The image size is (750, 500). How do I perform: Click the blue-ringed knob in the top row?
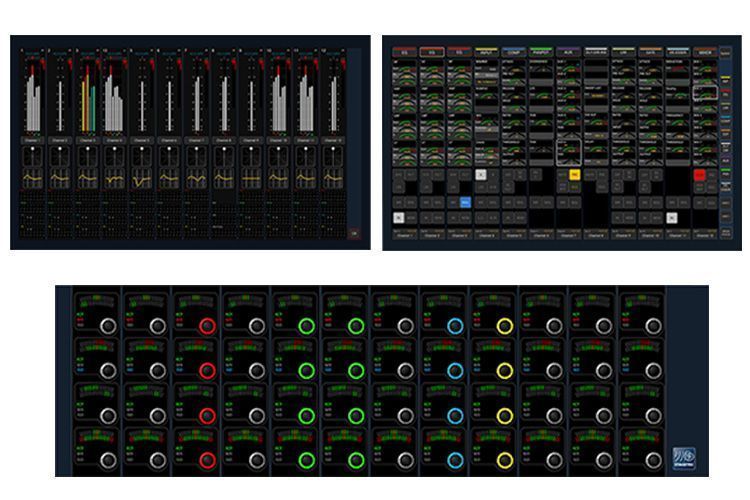click(455, 326)
